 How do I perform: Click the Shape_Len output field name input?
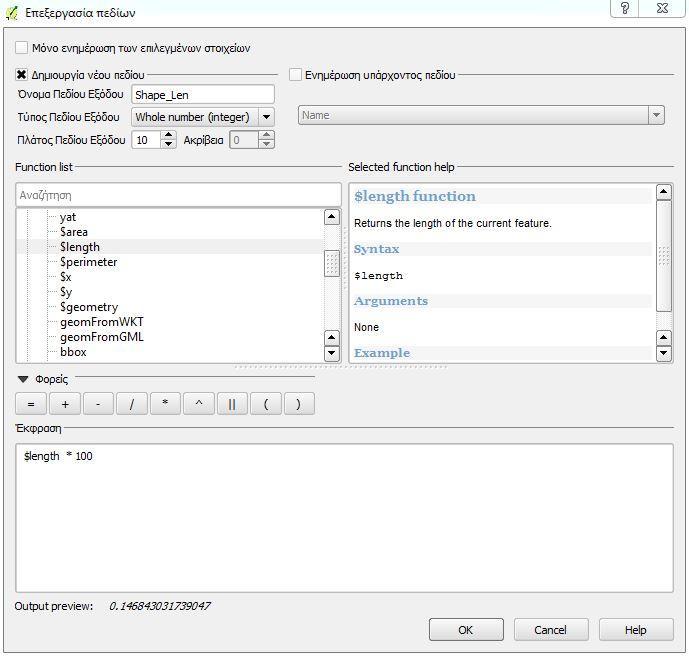click(203, 94)
